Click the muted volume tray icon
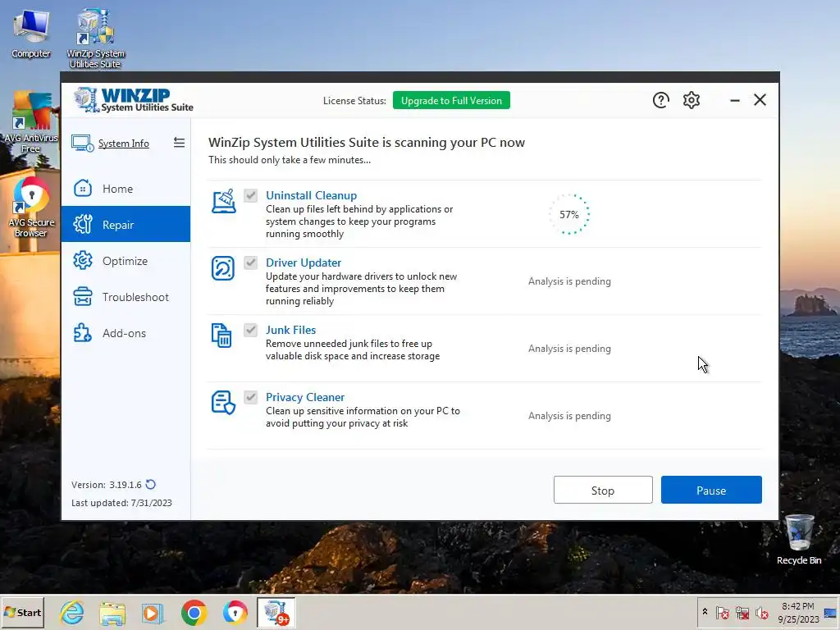 point(761,612)
